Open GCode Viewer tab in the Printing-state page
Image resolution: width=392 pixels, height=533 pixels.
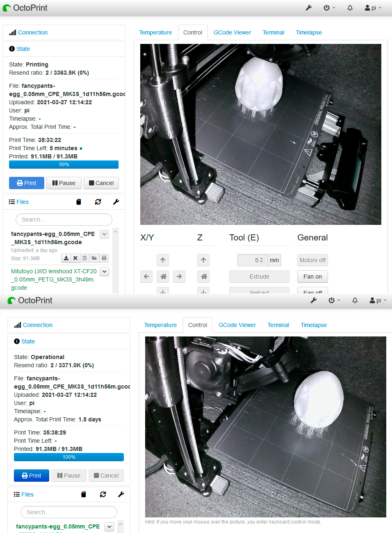(232, 32)
